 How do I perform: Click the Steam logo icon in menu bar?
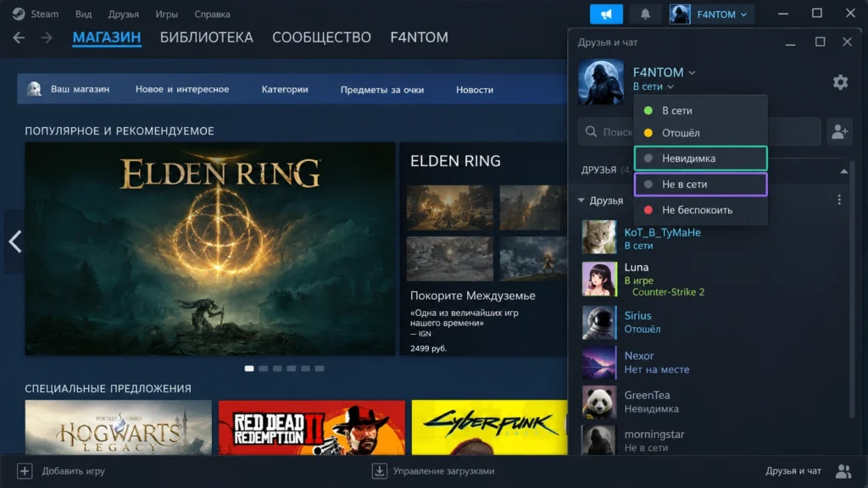point(19,14)
